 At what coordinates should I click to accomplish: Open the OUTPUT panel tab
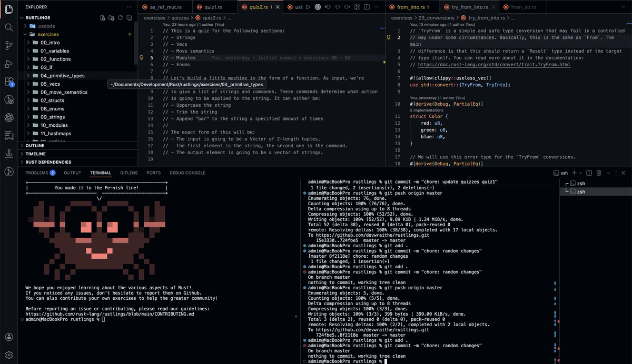click(73, 173)
